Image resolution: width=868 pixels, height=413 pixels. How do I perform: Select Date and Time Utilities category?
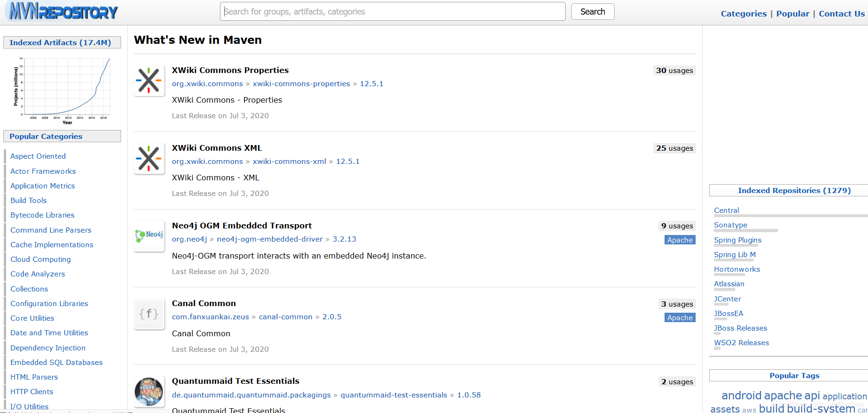point(49,332)
